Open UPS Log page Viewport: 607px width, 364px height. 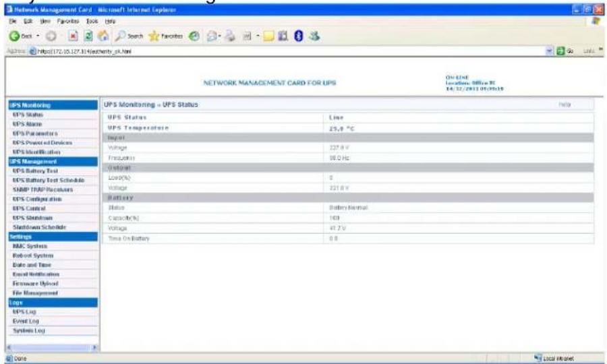24,311
